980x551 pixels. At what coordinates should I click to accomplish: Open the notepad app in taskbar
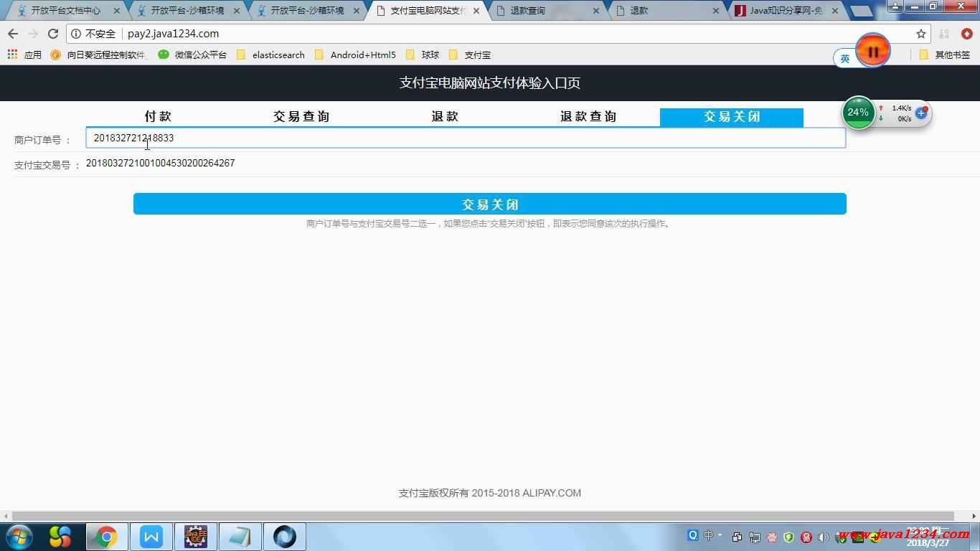[x=240, y=537]
